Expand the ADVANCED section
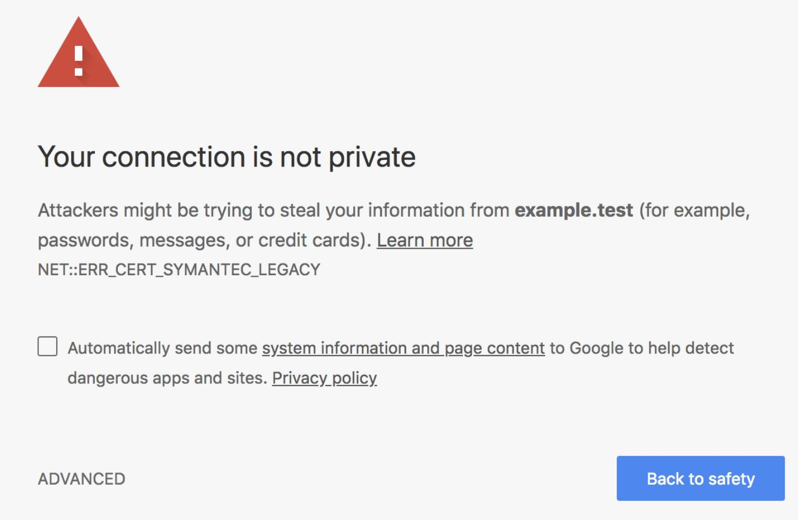 click(81, 479)
